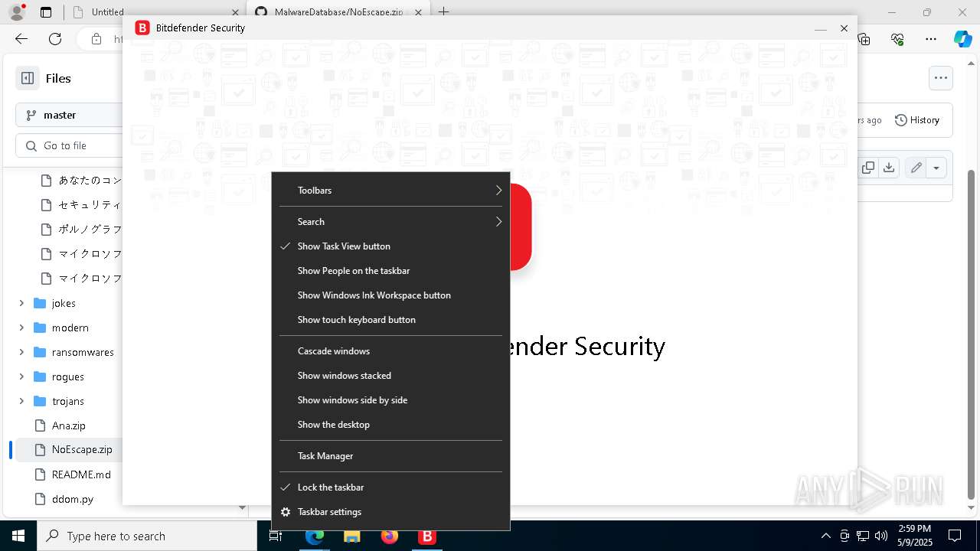Collapse the Files side panel icon
The width and height of the screenshot is (980, 551).
pos(28,78)
